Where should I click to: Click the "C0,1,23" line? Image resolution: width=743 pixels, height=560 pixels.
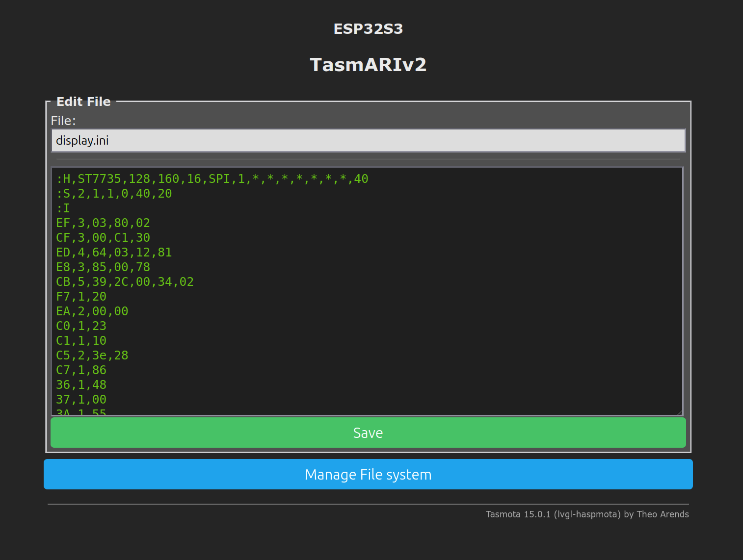click(81, 326)
